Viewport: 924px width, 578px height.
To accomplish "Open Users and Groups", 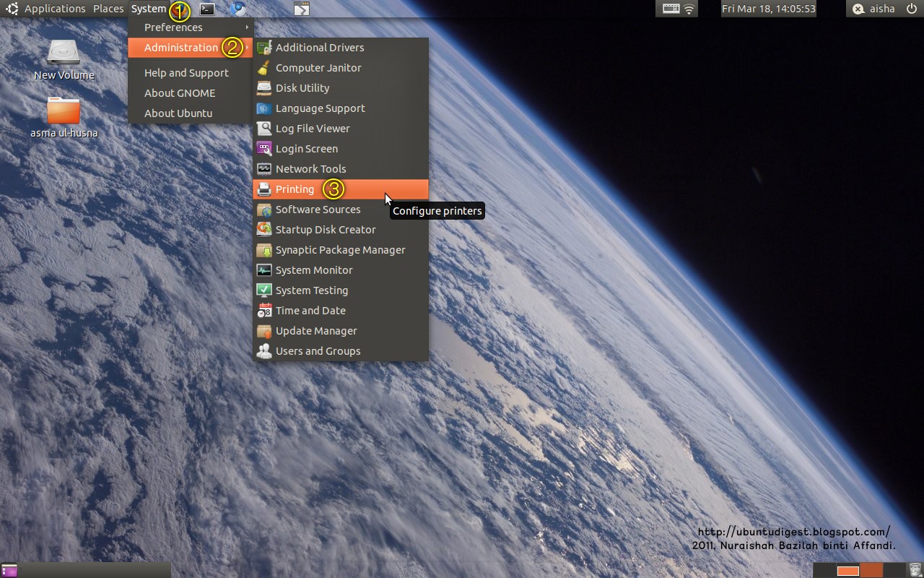I will (341, 351).
